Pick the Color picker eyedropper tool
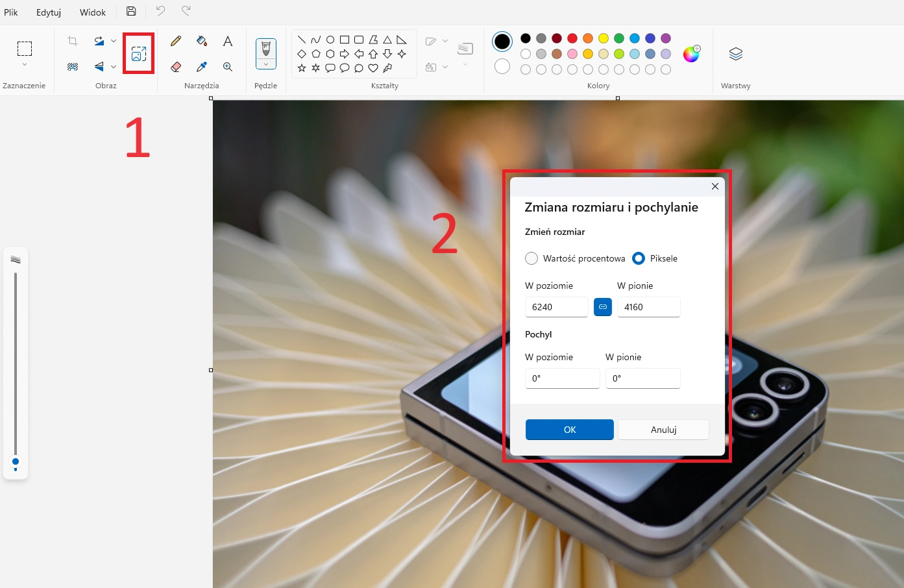904x588 pixels. (202, 67)
